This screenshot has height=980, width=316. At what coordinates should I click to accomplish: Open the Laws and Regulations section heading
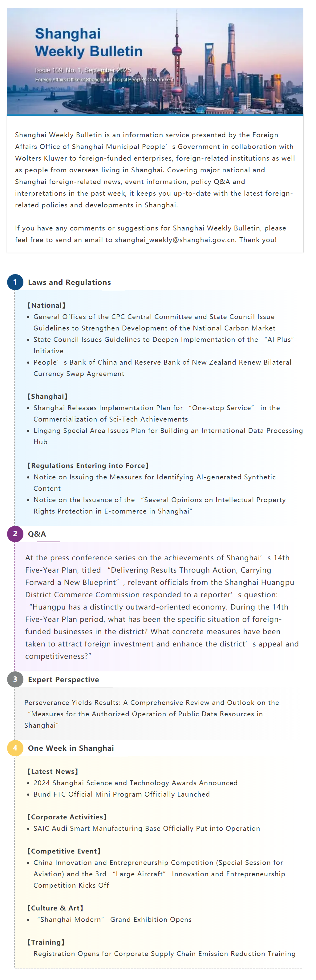pos(69,282)
